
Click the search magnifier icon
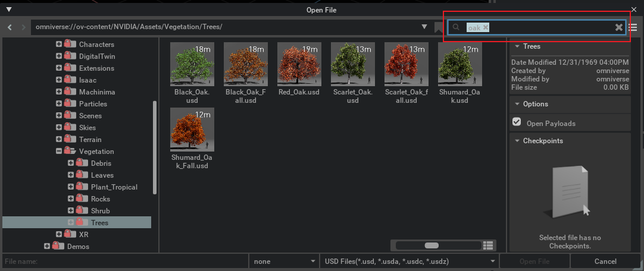[x=457, y=27]
